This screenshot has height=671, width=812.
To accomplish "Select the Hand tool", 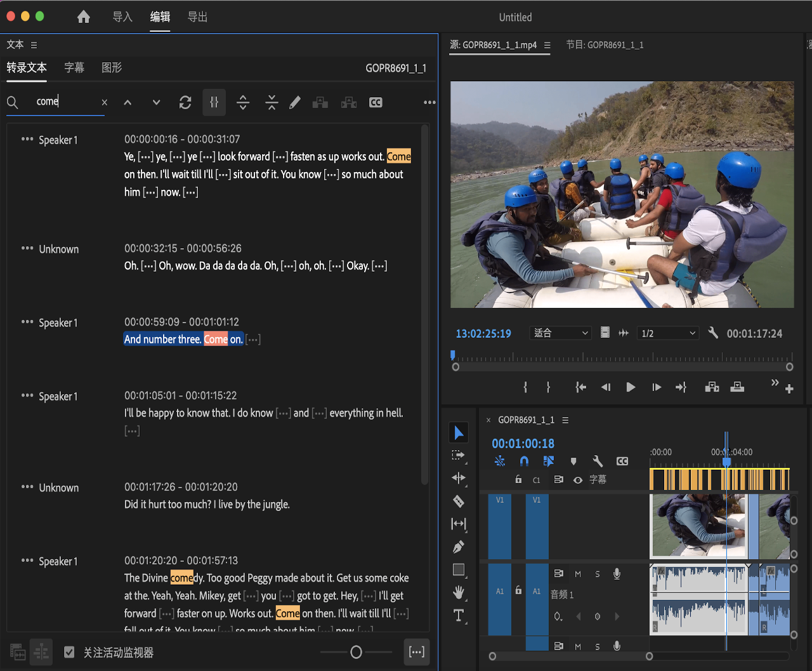I will click(459, 593).
